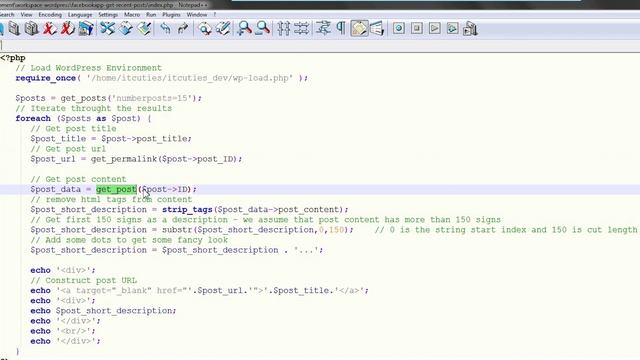The height and width of the screenshot is (360, 640).
Task: Click the line echo $post_short_description;
Action: (x=103, y=311)
